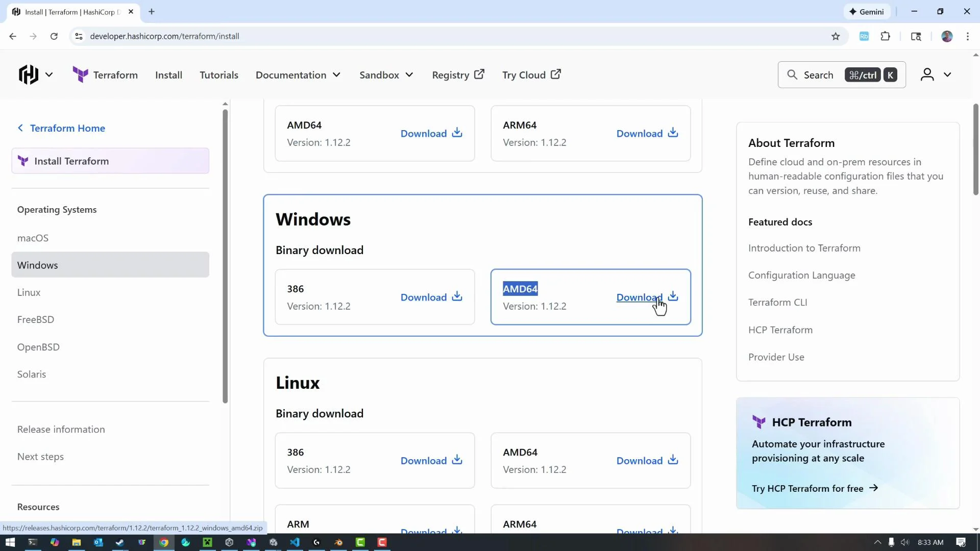
Task: Open Provider Use featured doc
Action: tap(776, 357)
